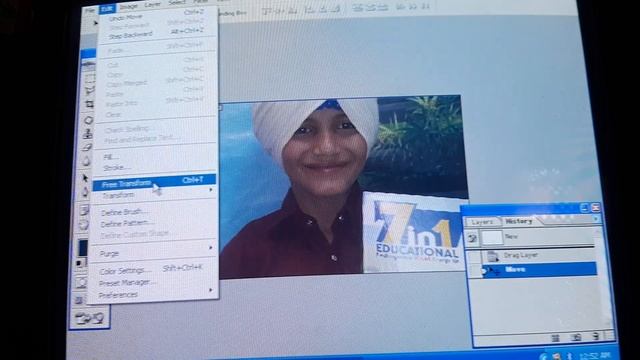
Task: Switch to the History tab
Action: [x=519, y=221]
